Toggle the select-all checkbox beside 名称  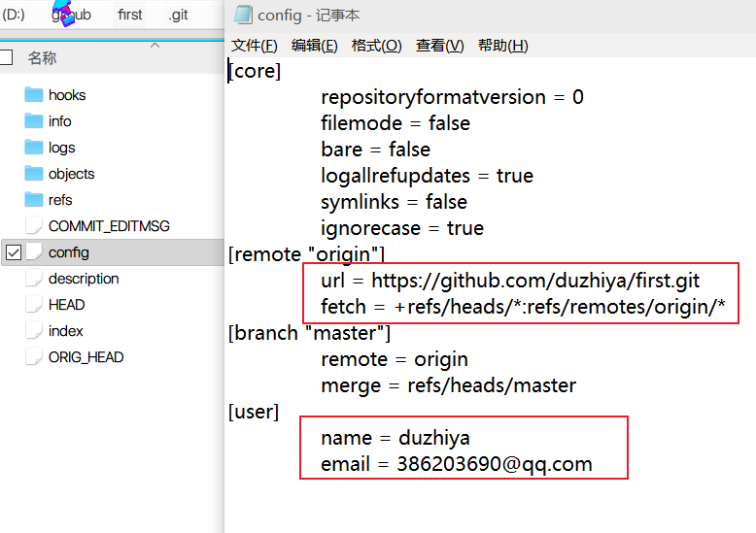[6, 58]
